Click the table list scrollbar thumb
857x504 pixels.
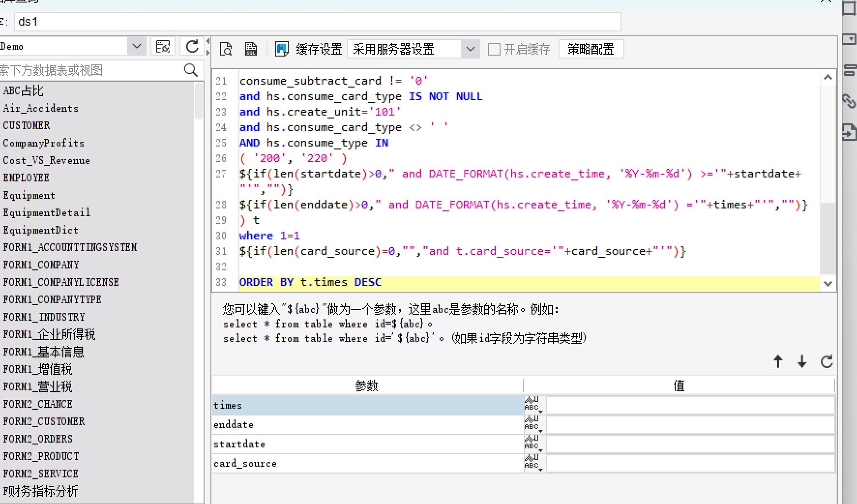click(198, 101)
